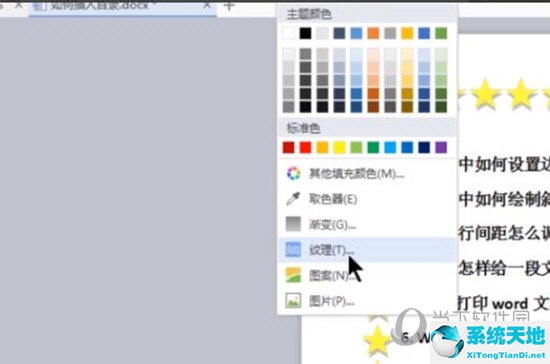This screenshot has width=550, height=364.
Task: Pick the darkest green shade in theme colors
Action: pyautogui.click(x=441, y=107)
